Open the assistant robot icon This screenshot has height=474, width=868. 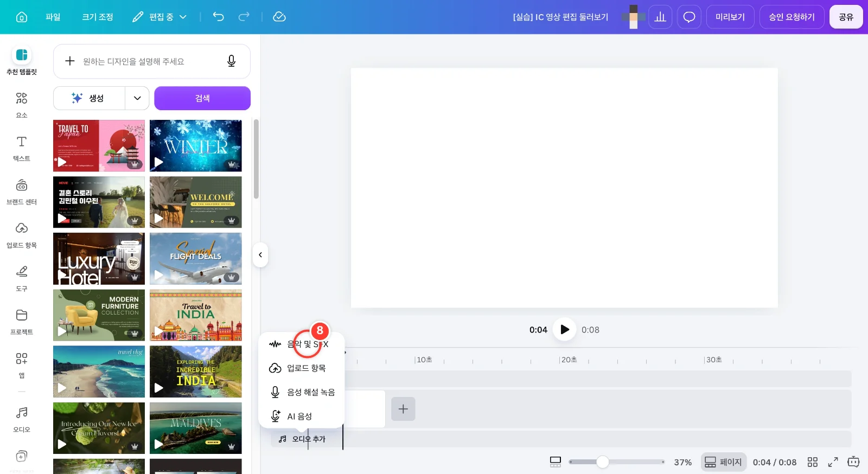tap(853, 462)
